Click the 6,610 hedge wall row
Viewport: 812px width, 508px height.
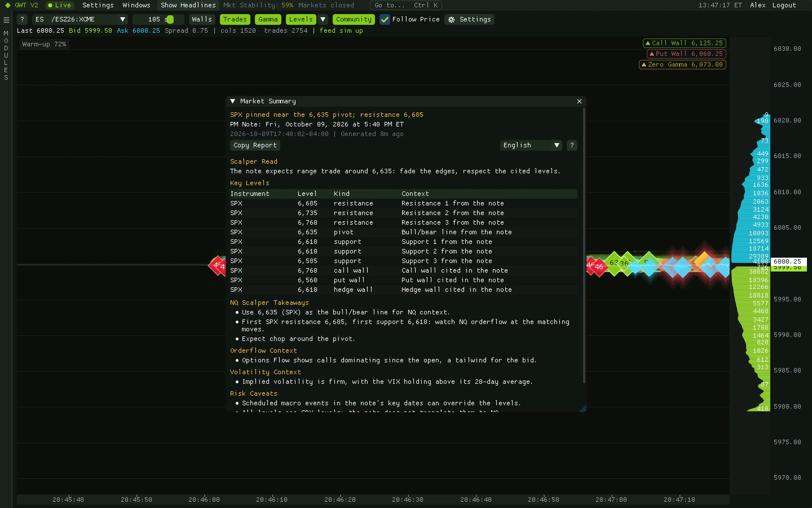coord(404,290)
